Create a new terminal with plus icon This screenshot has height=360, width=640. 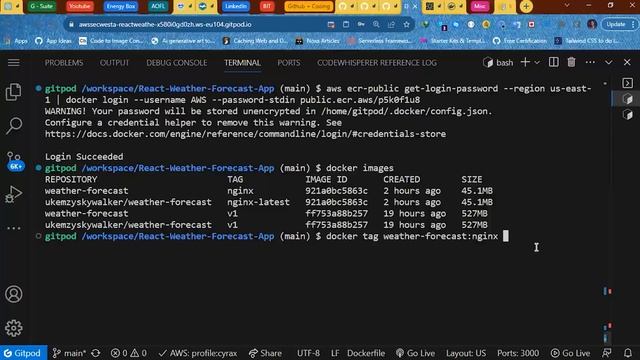[525, 62]
